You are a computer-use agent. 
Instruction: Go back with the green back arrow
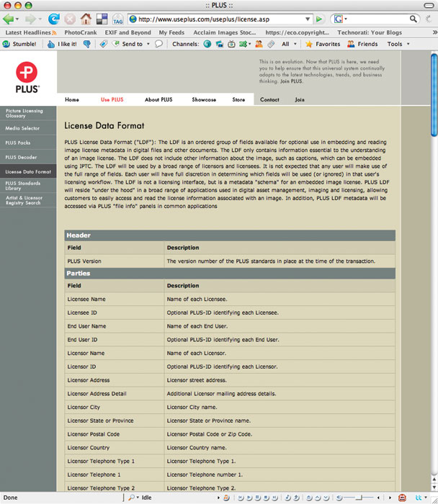9,19
